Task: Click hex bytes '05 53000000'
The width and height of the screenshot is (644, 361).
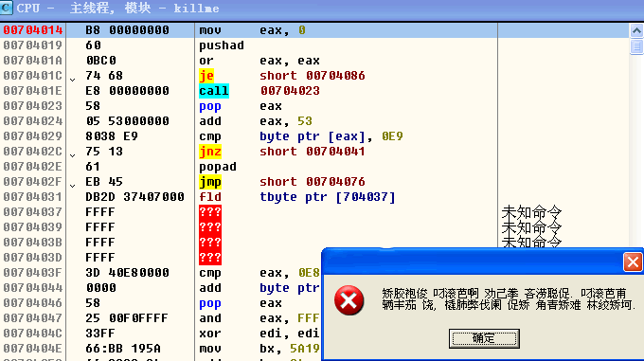Action: point(127,121)
